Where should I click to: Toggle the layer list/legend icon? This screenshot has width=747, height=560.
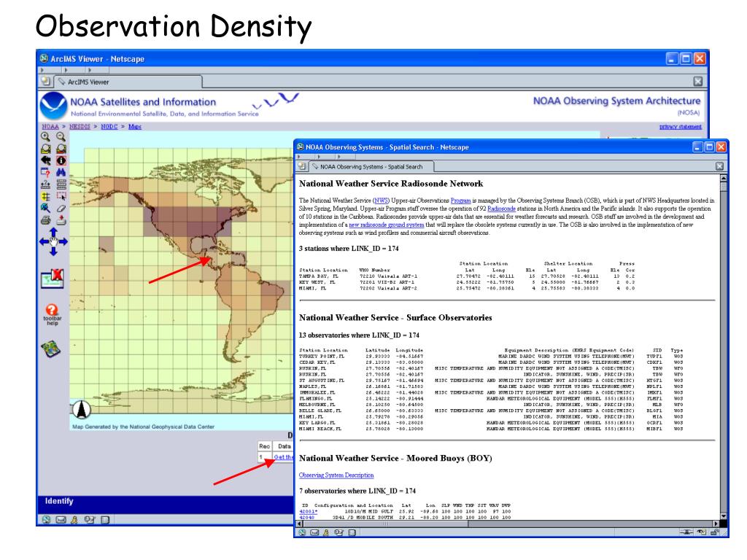(x=51, y=349)
